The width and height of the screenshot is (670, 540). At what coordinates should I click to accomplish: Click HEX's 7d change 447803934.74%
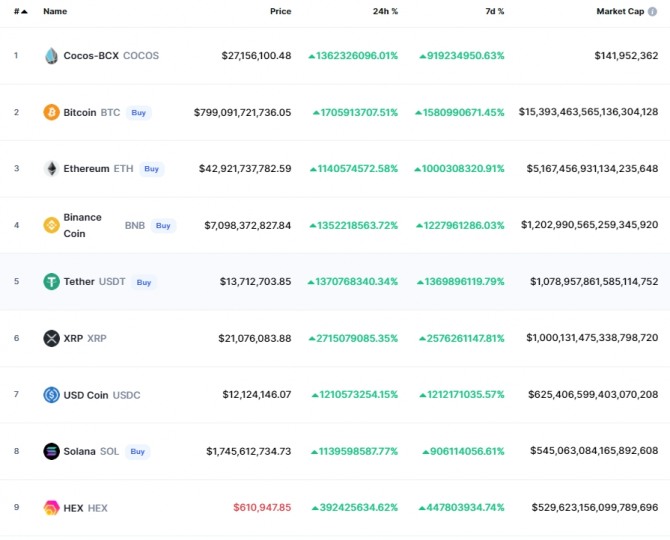[x=462, y=508]
